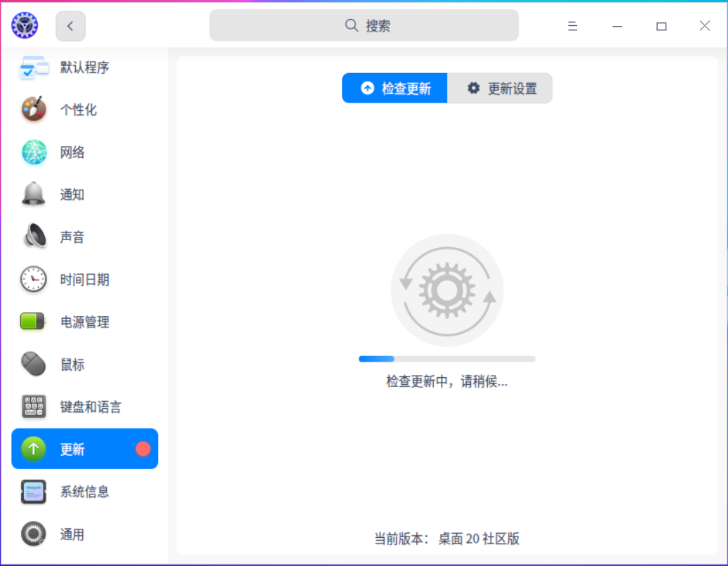Switch to the 更新设置 tab

click(x=500, y=88)
